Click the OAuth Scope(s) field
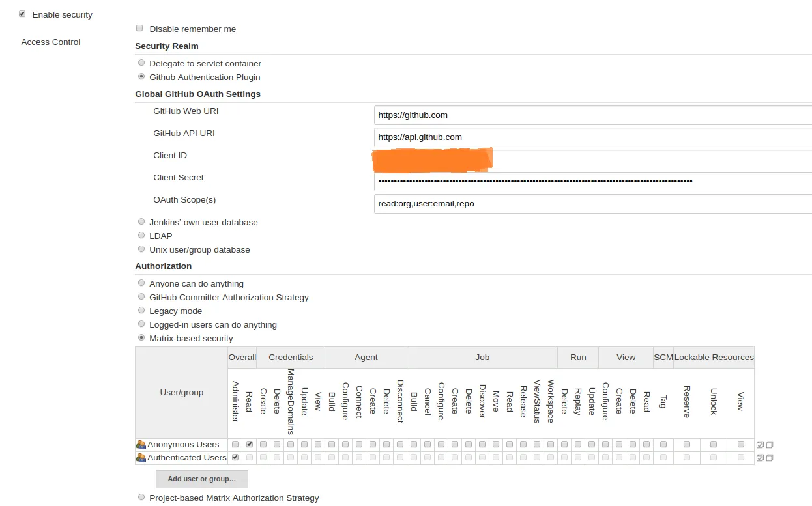 pos(593,203)
